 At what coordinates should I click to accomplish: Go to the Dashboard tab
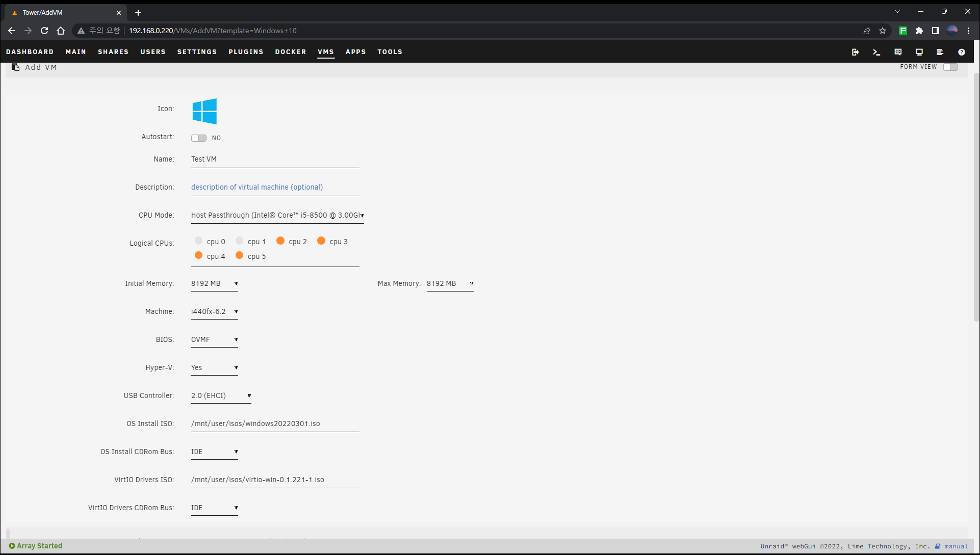[30, 52]
